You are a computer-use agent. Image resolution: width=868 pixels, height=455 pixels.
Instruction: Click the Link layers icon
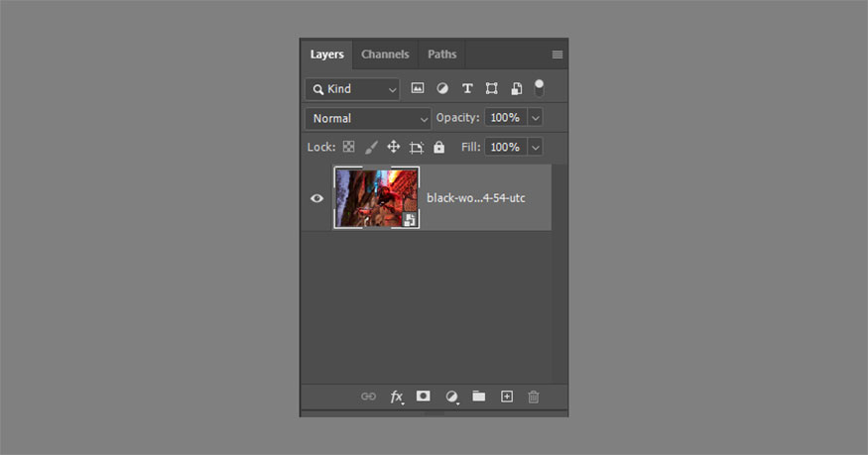[368, 397]
